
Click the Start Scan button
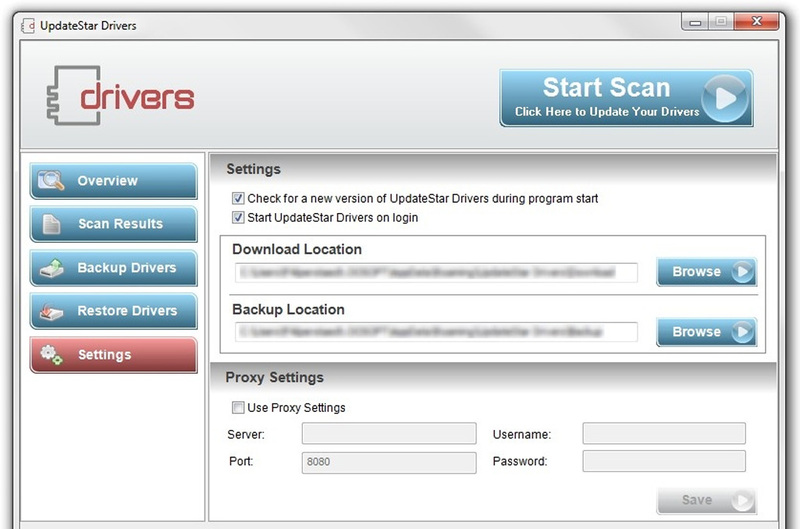pos(626,98)
